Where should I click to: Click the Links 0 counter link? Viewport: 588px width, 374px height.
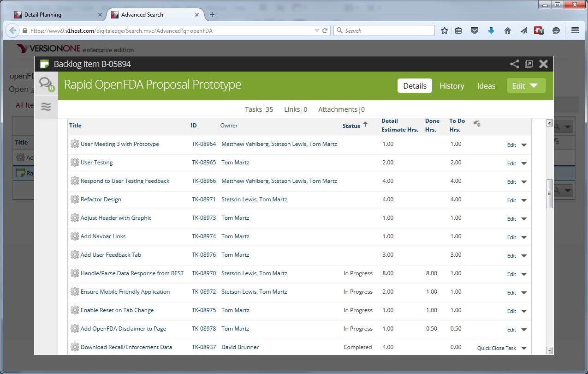click(x=296, y=109)
